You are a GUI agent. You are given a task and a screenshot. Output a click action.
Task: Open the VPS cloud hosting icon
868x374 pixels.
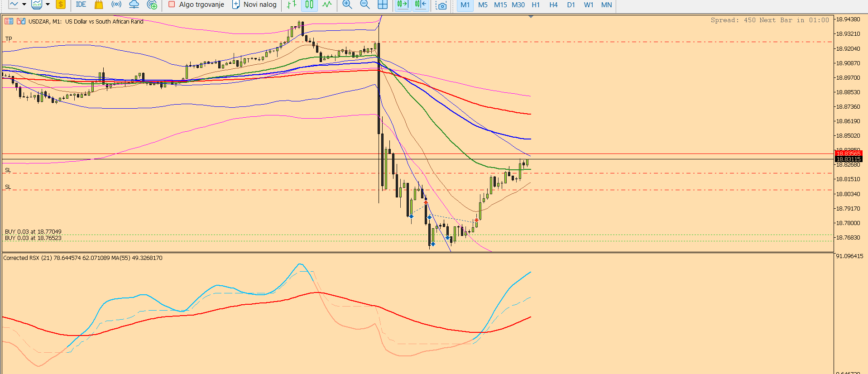(x=134, y=5)
